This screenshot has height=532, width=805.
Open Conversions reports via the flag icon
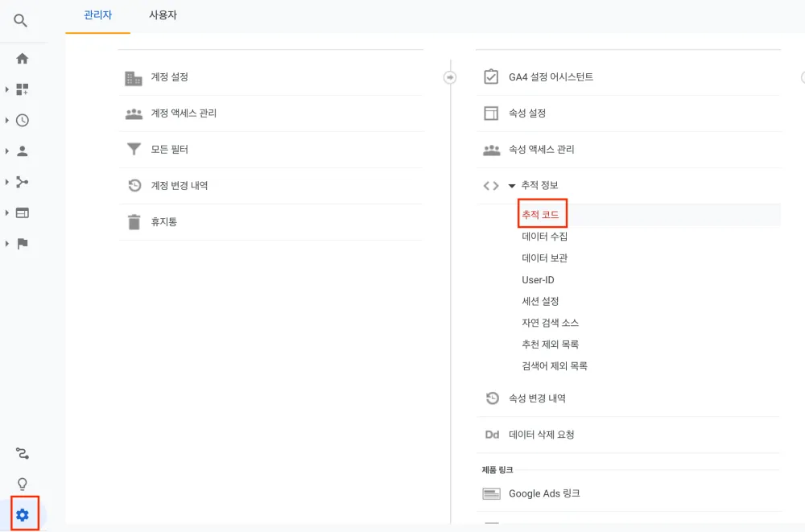(x=23, y=241)
